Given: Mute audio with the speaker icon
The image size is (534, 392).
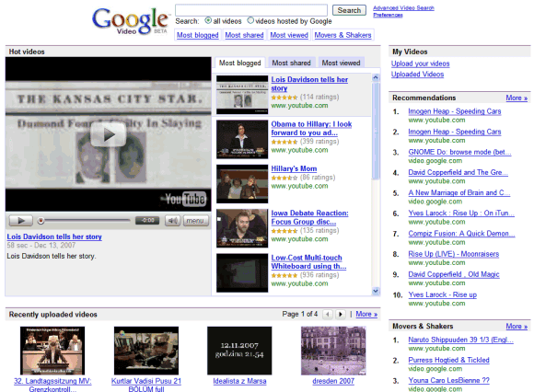Looking at the screenshot, I should click(x=173, y=221).
